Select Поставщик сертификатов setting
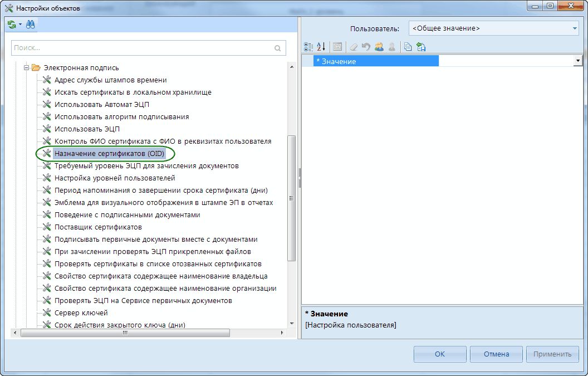The height and width of the screenshot is (376, 588). click(98, 227)
